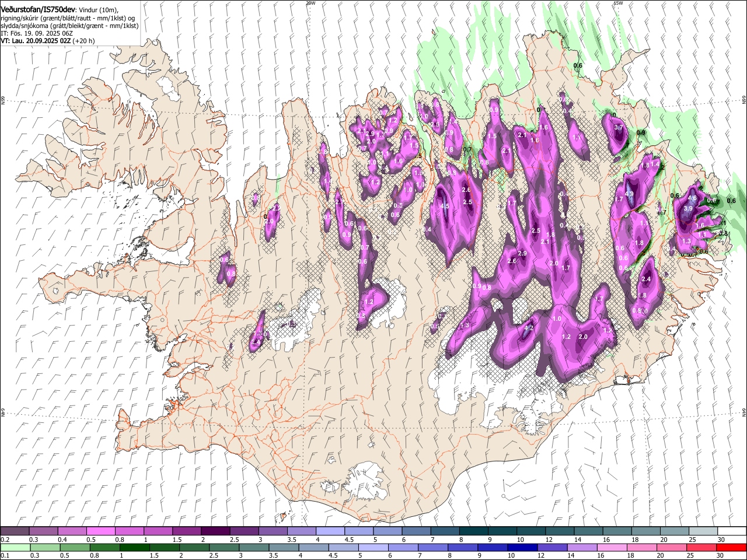Click the 1.5–2 magenta snow scale swatch

pyautogui.click(x=186, y=531)
